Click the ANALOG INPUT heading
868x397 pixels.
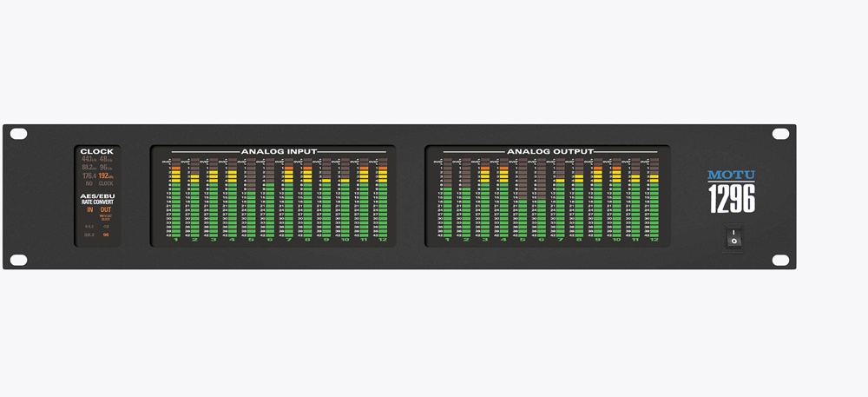point(279,151)
